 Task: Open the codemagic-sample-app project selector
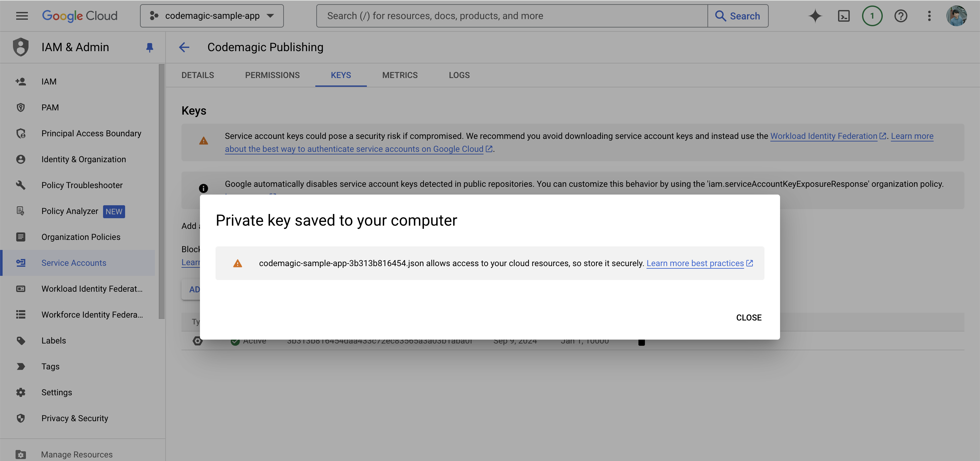[212, 16]
